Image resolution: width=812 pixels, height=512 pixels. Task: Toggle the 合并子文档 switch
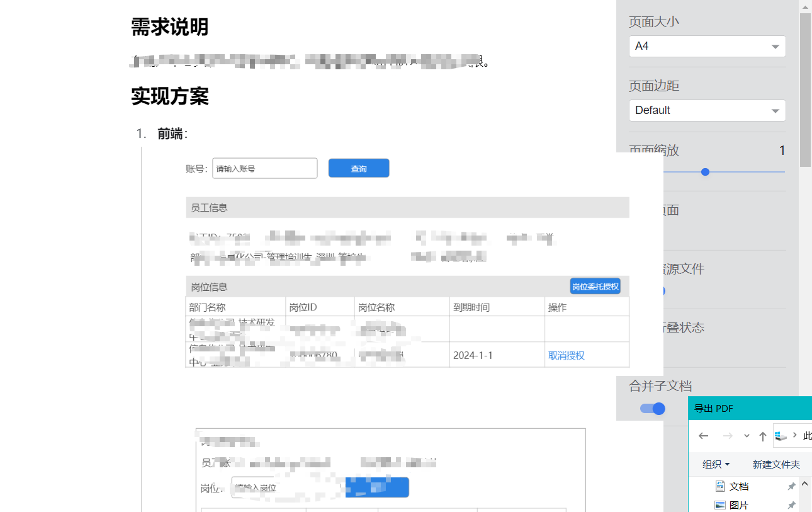click(x=653, y=409)
